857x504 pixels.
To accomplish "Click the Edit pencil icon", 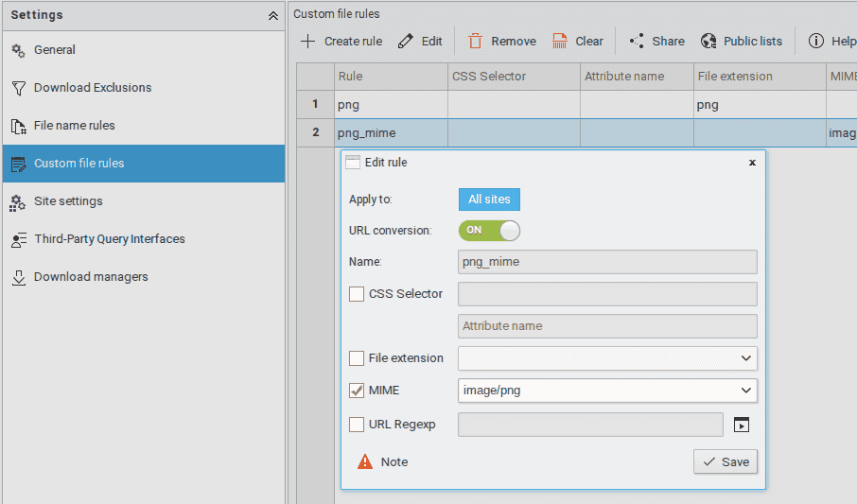I will coord(406,41).
